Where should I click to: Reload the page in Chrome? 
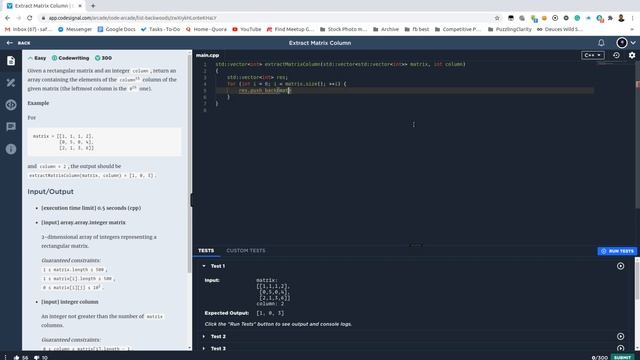pos(29,18)
